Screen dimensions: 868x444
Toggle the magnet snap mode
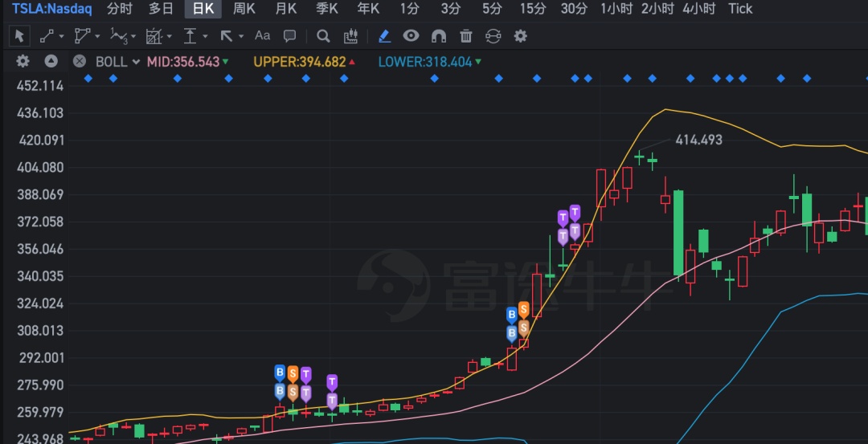pos(439,36)
